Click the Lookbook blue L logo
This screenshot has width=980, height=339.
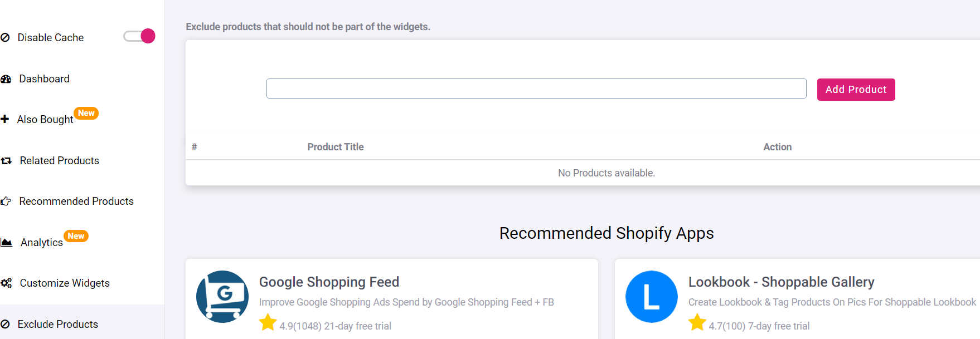point(651,297)
